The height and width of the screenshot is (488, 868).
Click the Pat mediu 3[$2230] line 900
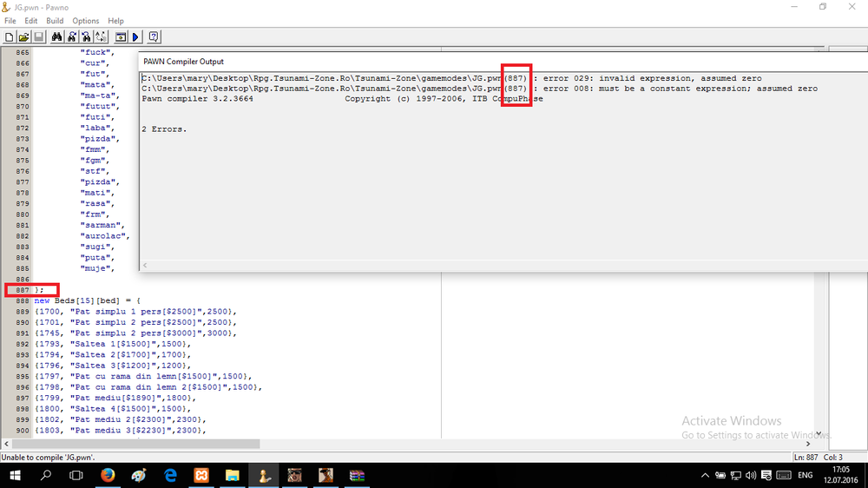(120, 431)
